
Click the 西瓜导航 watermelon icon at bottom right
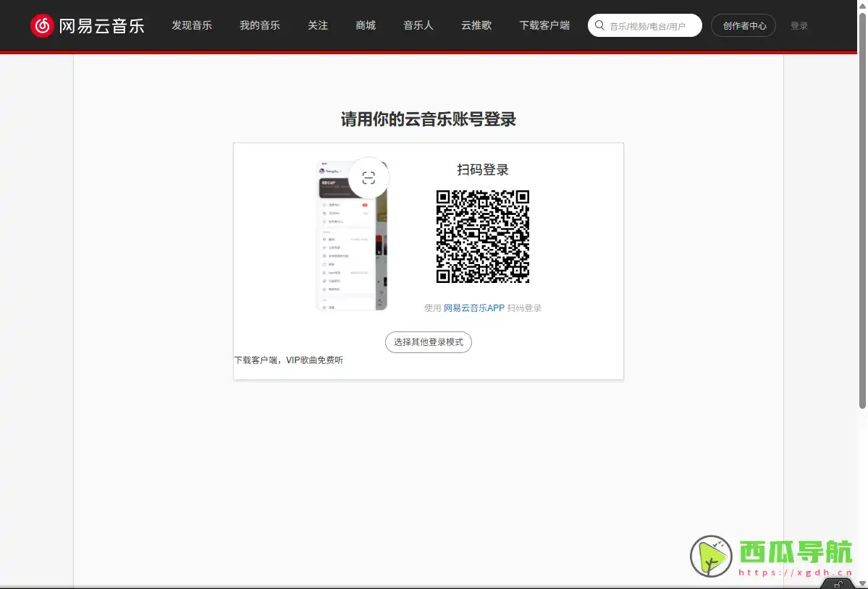click(710, 556)
